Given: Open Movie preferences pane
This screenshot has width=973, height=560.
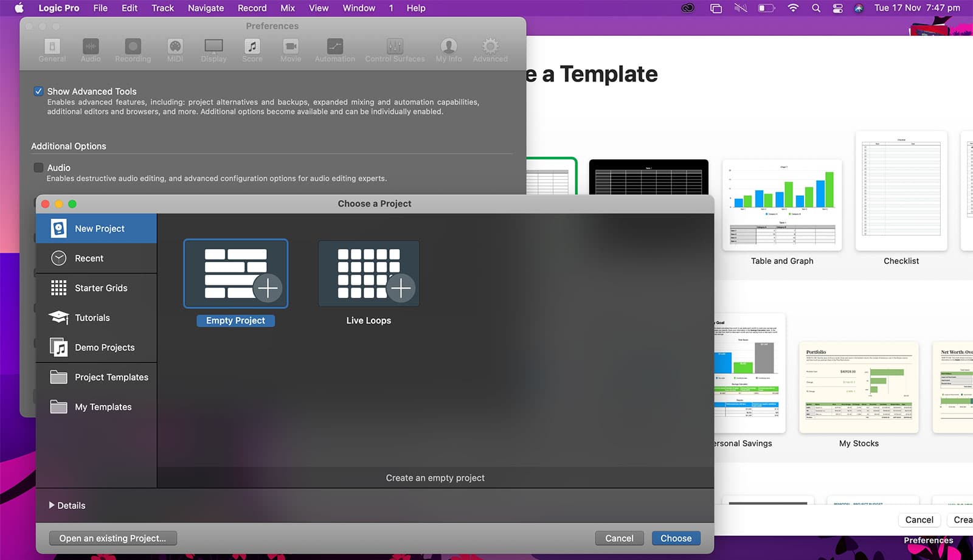Looking at the screenshot, I should [x=291, y=50].
